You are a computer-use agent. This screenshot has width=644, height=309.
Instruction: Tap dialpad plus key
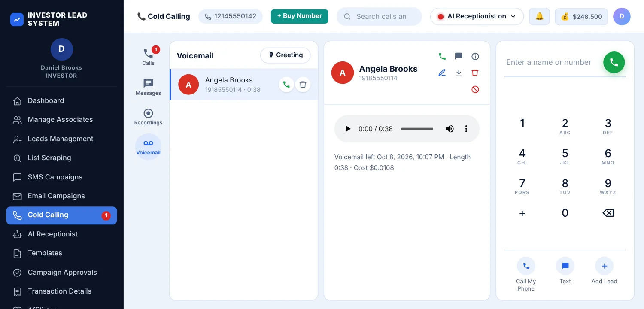point(522,213)
